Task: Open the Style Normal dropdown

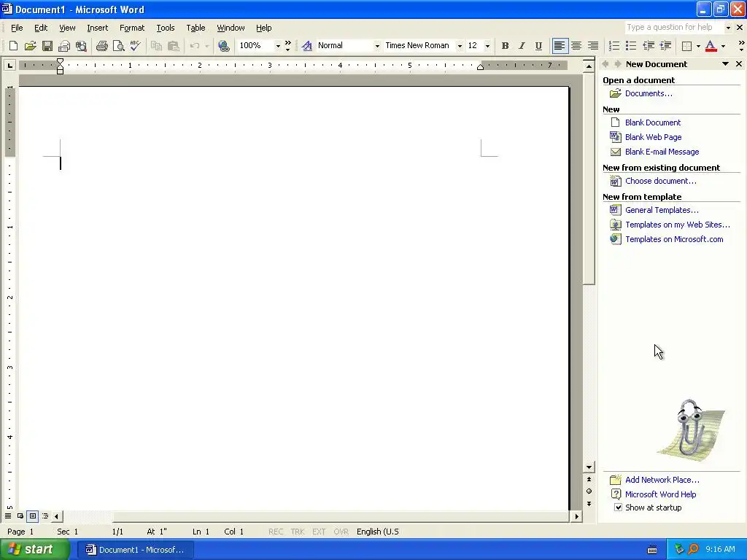Action: click(x=377, y=46)
